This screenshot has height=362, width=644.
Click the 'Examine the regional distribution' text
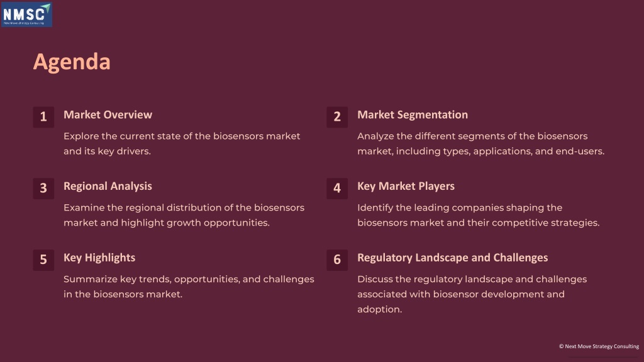184,215
